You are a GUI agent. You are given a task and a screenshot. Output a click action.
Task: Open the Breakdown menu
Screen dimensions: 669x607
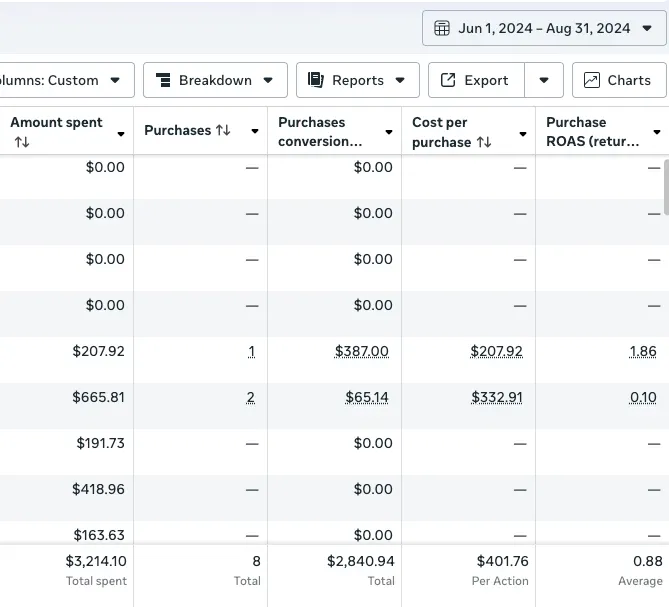tap(215, 80)
